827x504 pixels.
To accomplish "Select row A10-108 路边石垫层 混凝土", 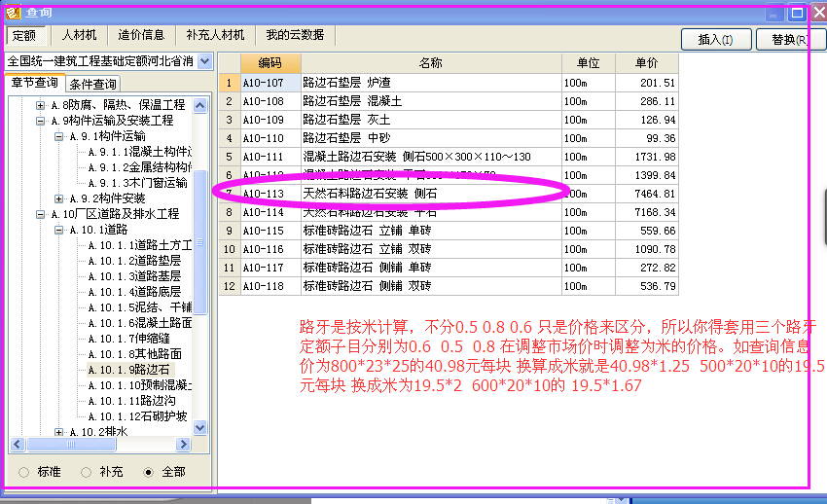I will coord(449,101).
